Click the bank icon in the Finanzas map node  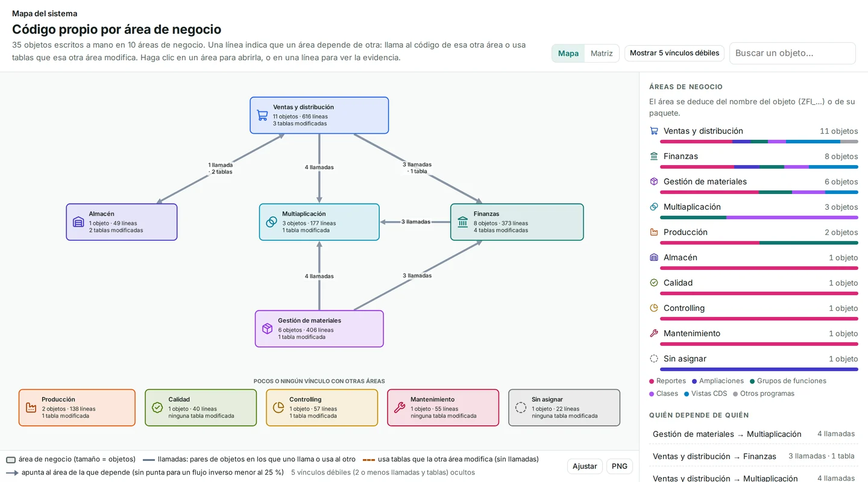(463, 222)
